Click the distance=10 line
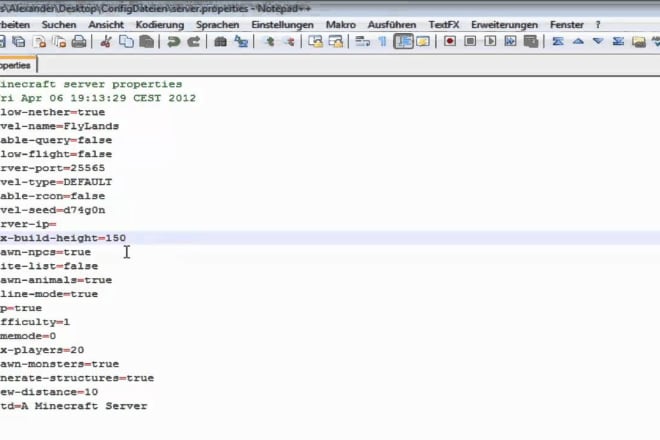660x440 pixels. (x=49, y=392)
